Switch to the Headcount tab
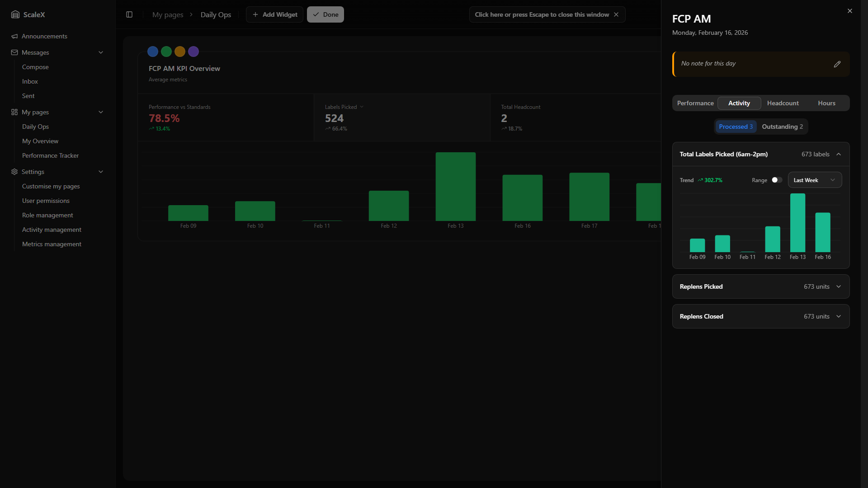 [783, 103]
